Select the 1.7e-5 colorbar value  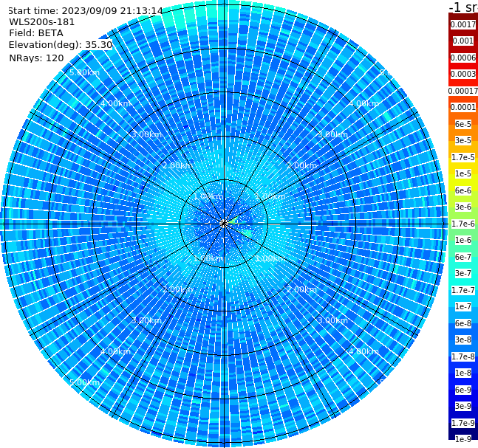coord(463,157)
